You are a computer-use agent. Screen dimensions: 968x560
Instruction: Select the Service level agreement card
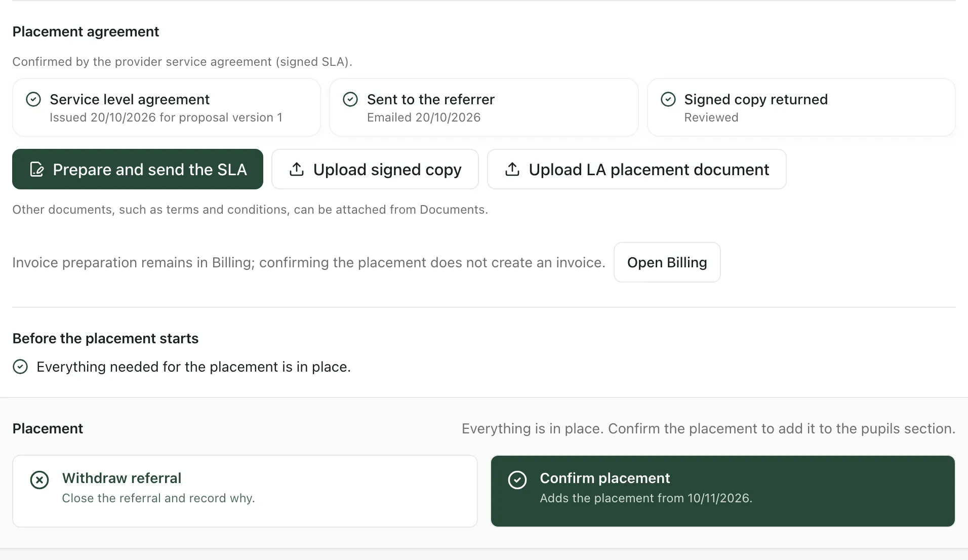pos(167,107)
